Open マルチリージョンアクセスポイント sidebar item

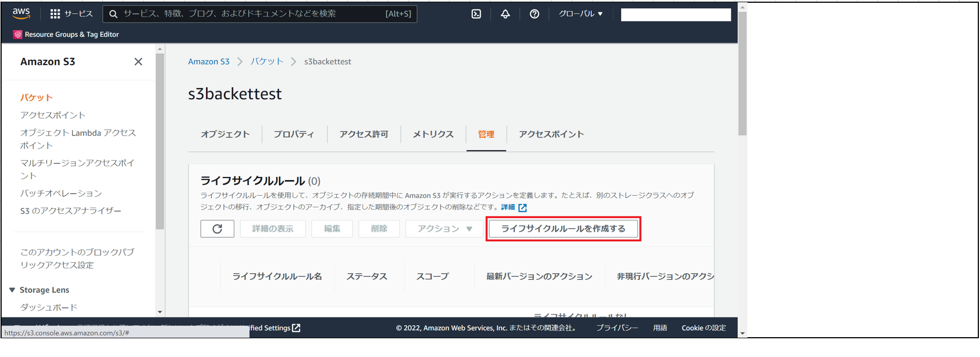click(77, 169)
